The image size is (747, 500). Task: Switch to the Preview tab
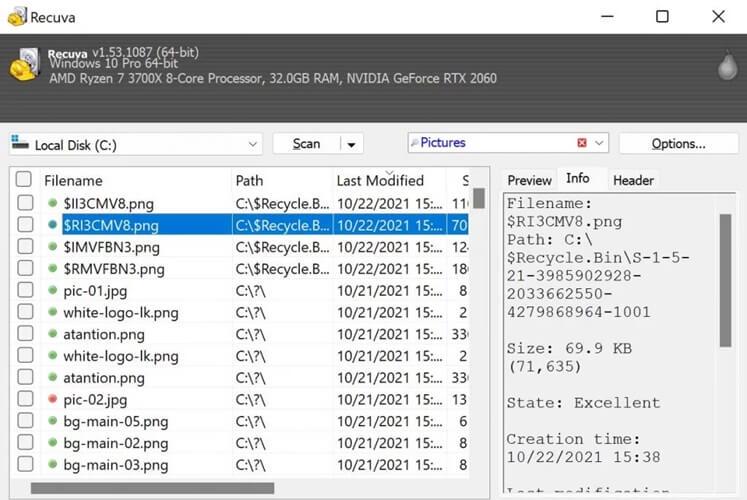tap(529, 180)
